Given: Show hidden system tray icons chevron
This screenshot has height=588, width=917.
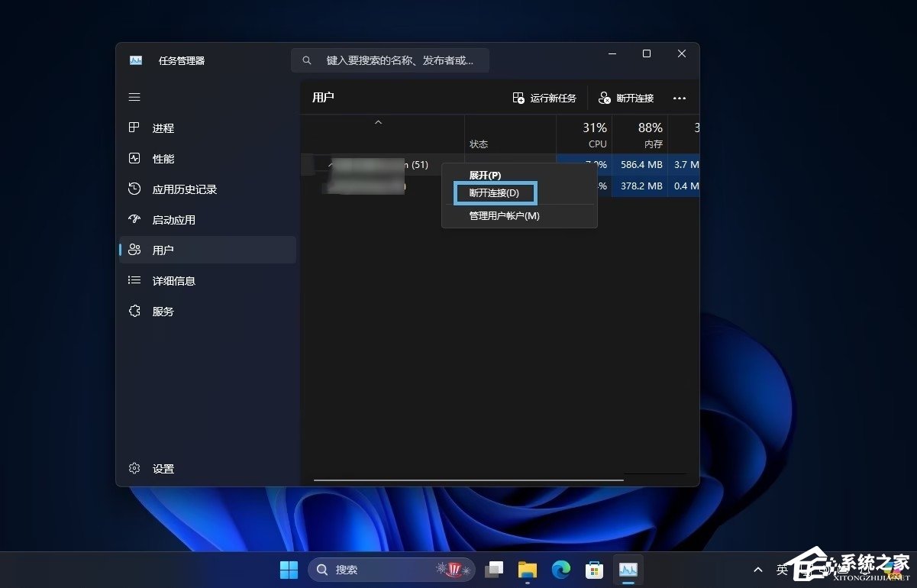Looking at the screenshot, I should coord(757,570).
